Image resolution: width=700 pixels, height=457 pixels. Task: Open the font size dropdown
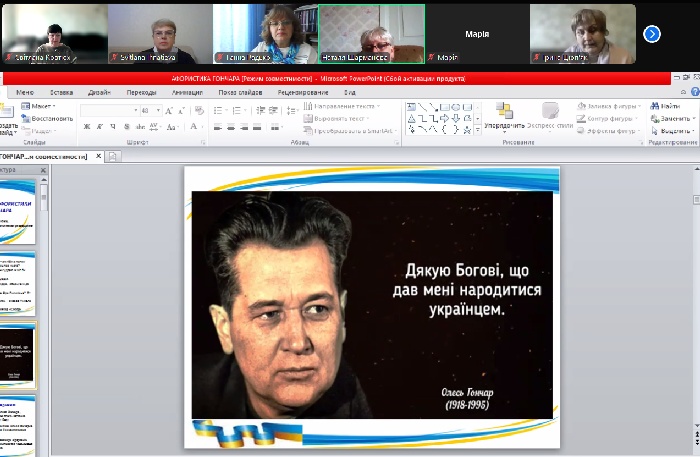pyautogui.click(x=158, y=110)
